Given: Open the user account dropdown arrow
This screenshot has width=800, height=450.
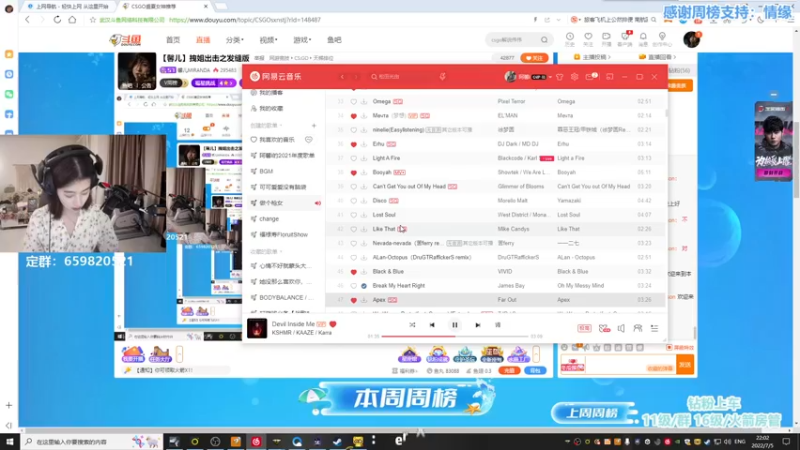Looking at the screenshot, I should point(551,77).
